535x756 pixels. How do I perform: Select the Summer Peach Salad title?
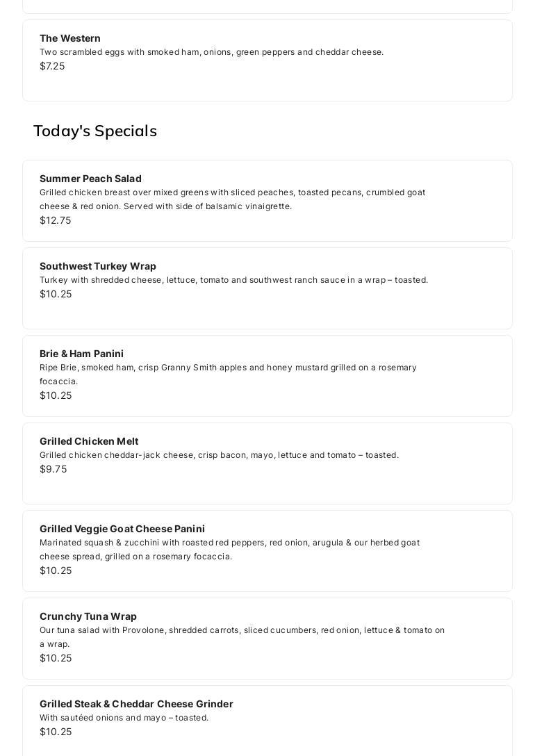tap(90, 179)
